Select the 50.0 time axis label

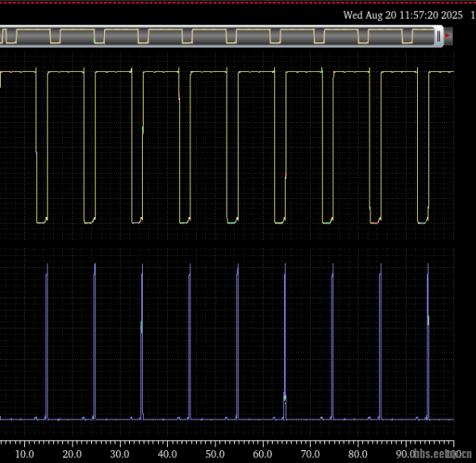pos(215,454)
